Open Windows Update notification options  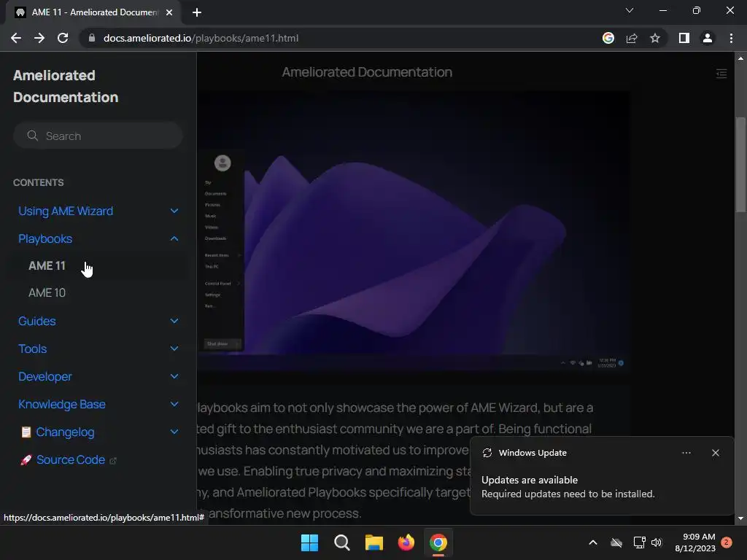coord(686,453)
